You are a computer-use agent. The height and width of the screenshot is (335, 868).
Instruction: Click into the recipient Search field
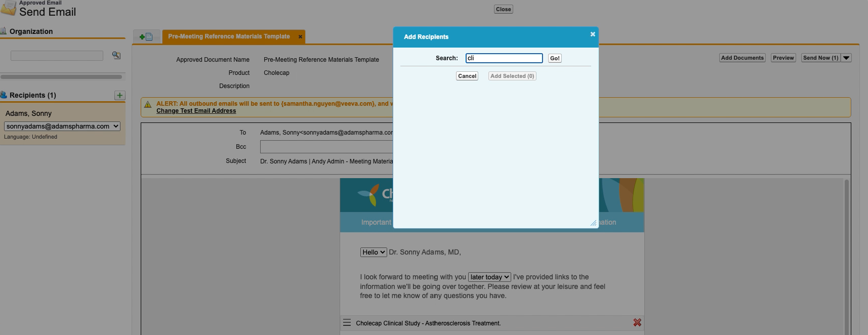point(504,58)
